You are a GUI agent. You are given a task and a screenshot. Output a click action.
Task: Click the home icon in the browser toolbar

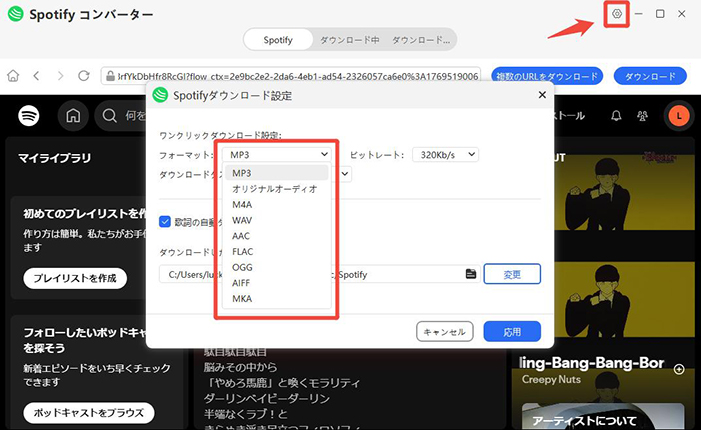13,76
